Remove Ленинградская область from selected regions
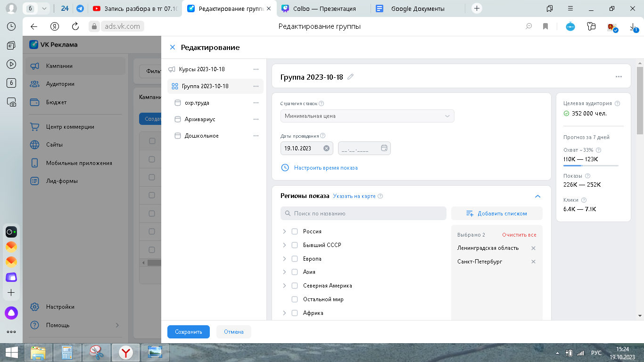Viewport: 644px width, 362px height. click(533, 248)
